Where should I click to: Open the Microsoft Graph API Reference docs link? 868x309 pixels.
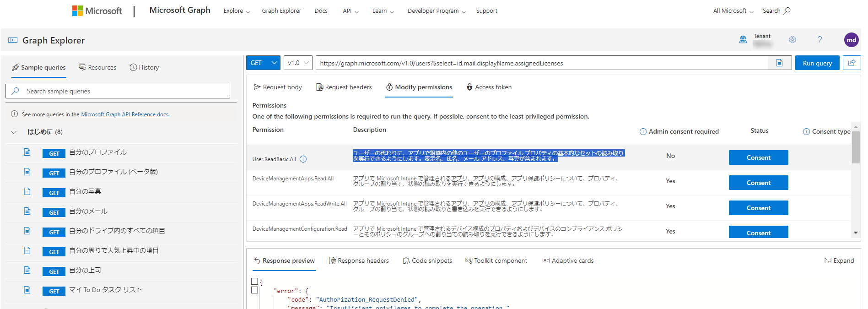click(125, 114)
